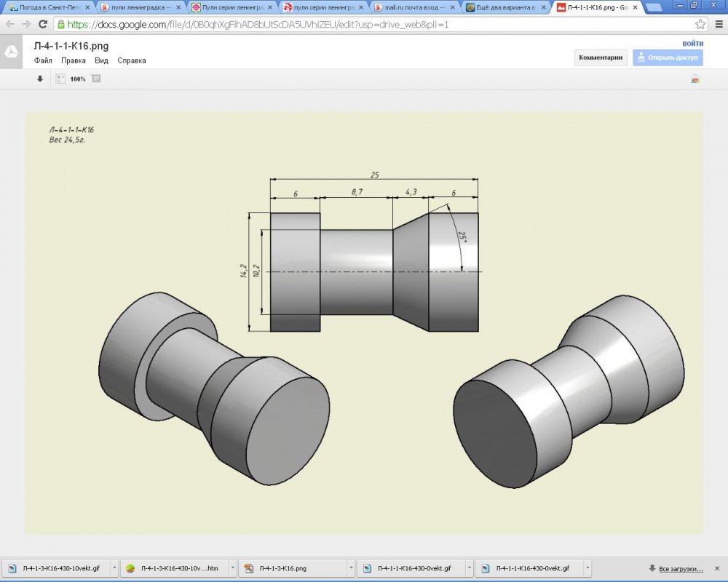
Task: Click the comment icon beside 100%
Action: click(96, 79)
